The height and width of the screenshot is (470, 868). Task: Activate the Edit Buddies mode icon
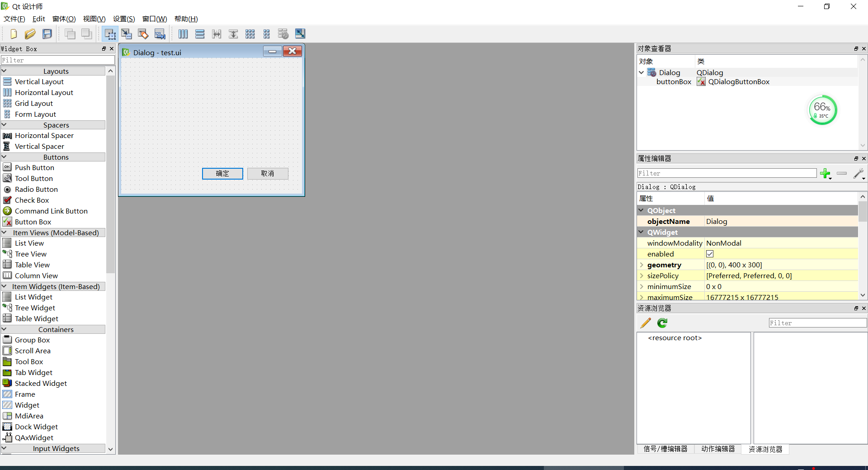pyautogui.click(x=143, y=34)
